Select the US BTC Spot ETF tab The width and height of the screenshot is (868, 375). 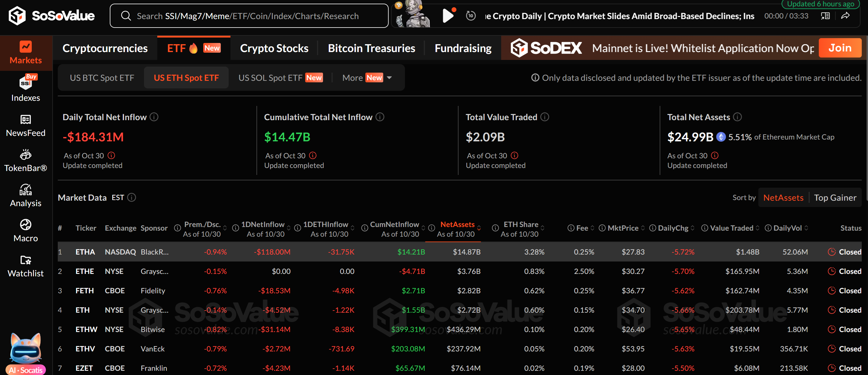tap(102, 78)
